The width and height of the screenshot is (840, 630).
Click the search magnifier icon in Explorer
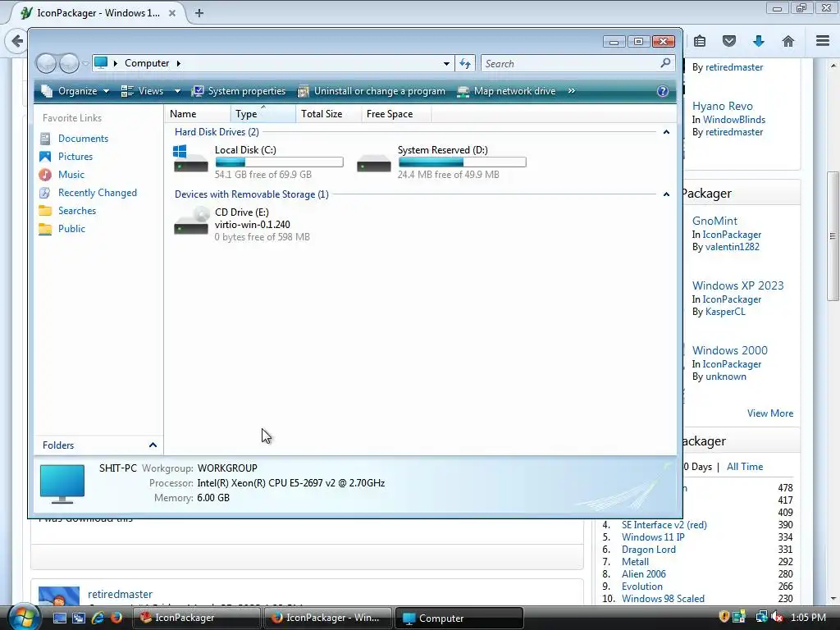click(x=665, y=63)
